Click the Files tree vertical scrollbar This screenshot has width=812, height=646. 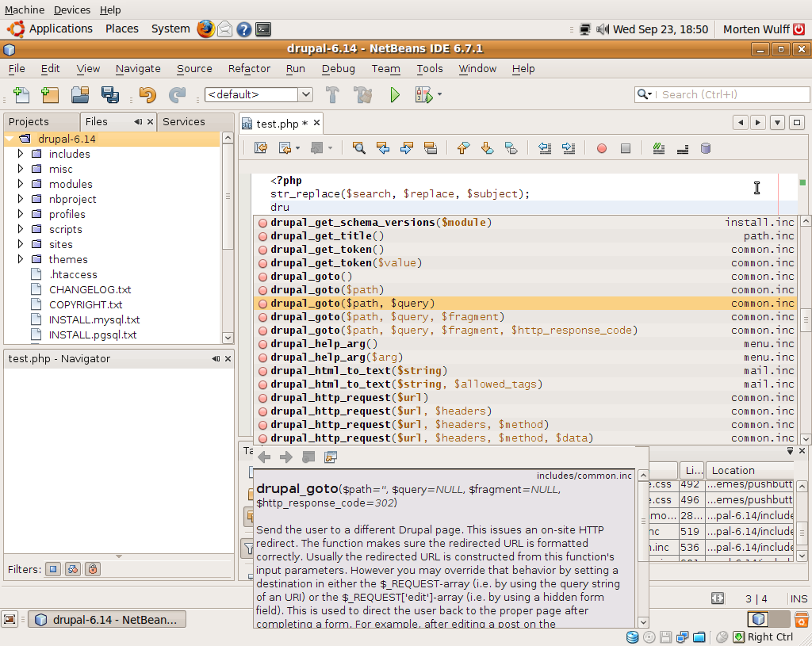[228, 238]
